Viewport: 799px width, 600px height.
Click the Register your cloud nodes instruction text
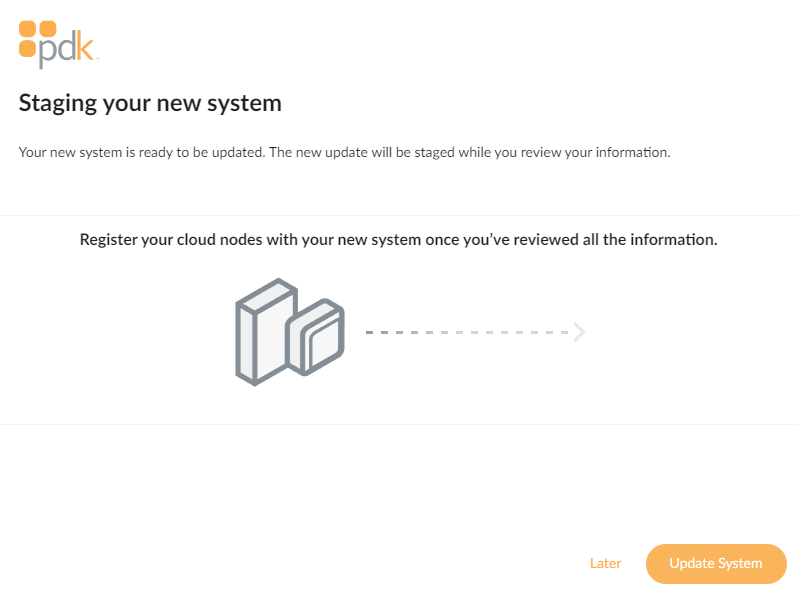tap(398, 240)
